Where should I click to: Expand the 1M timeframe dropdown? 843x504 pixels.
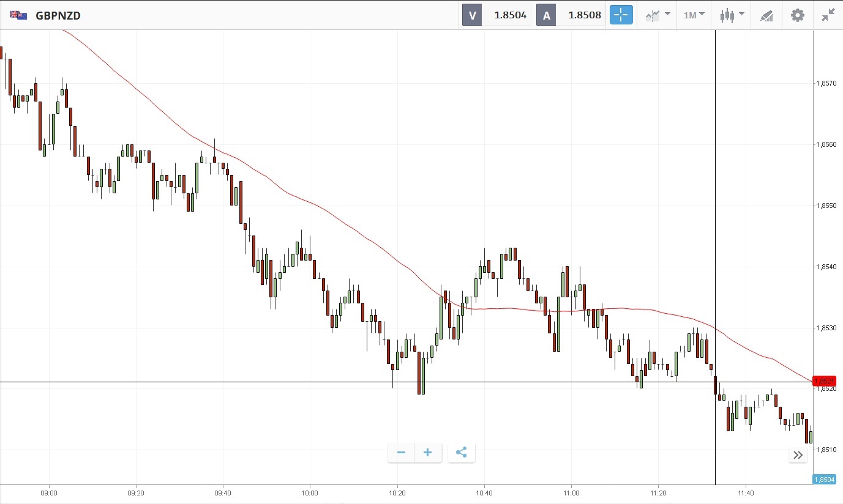[x=694, y=15]
